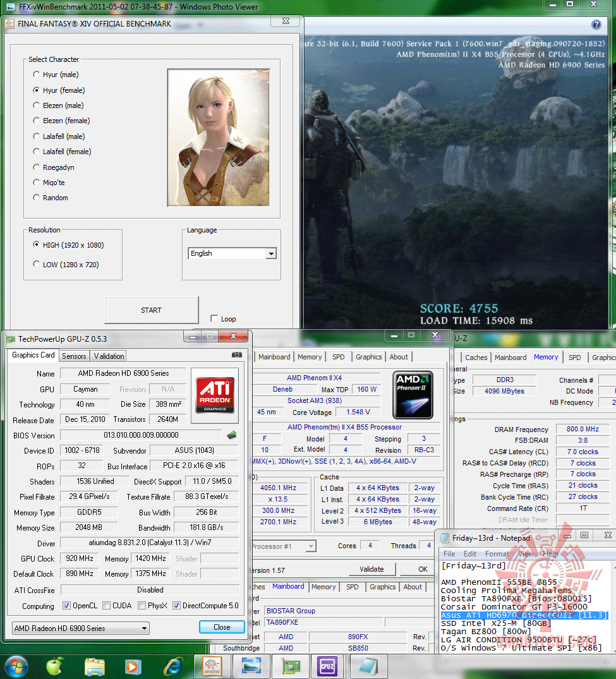This screenshot has width=616, height=679.
Task: Open the green apple taskbar icon
Action: tap(55, 666)
